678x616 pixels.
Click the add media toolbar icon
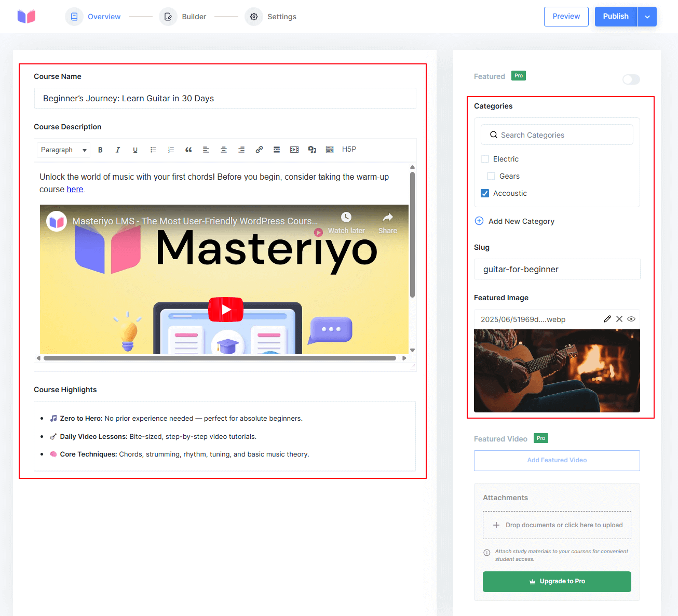click(x=312, y=150)
